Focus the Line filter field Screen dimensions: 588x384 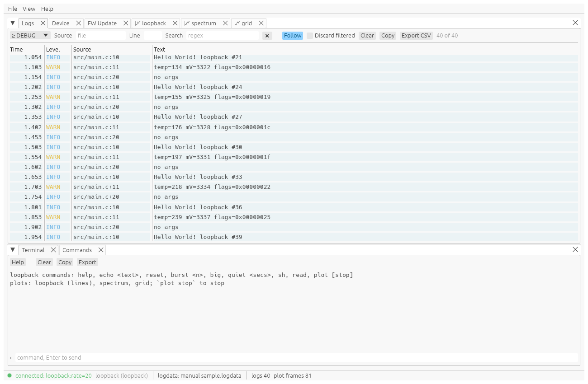(x=152, y=36)
